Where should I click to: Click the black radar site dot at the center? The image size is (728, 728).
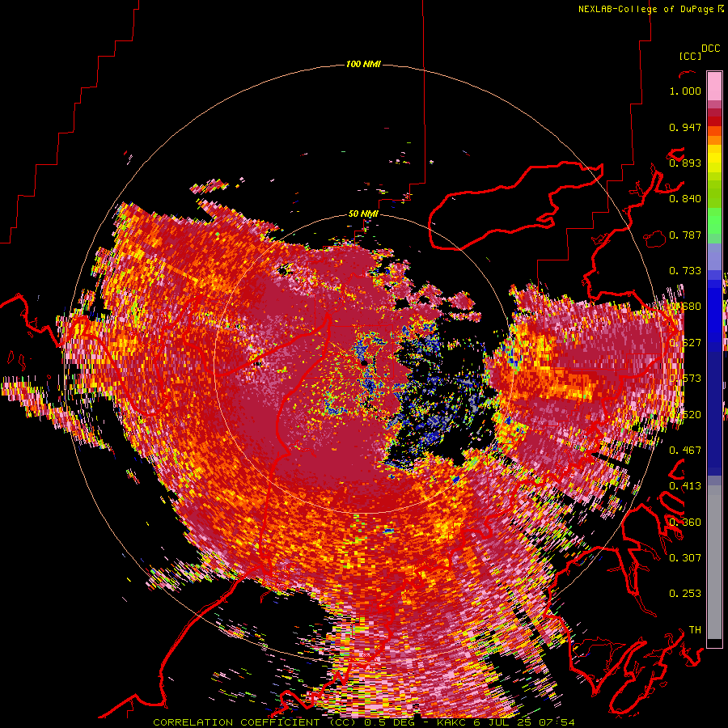(x=364, y=362)
